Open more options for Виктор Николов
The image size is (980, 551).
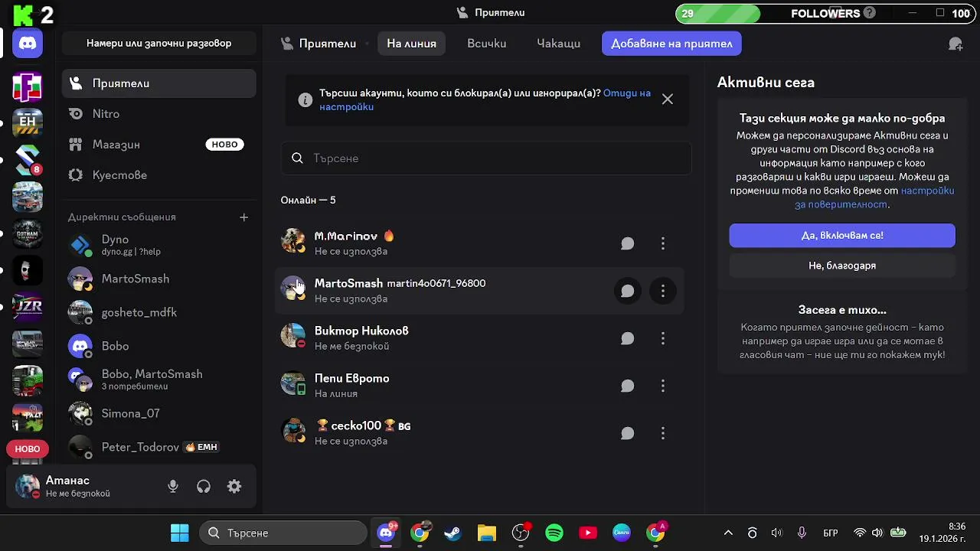click(x=662, y=338)
